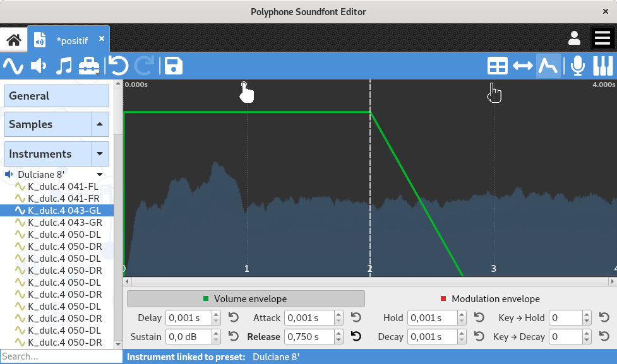This screenshot has height=364, width=617.
Task: Open the Samples section
Action: tap(47, 124)
